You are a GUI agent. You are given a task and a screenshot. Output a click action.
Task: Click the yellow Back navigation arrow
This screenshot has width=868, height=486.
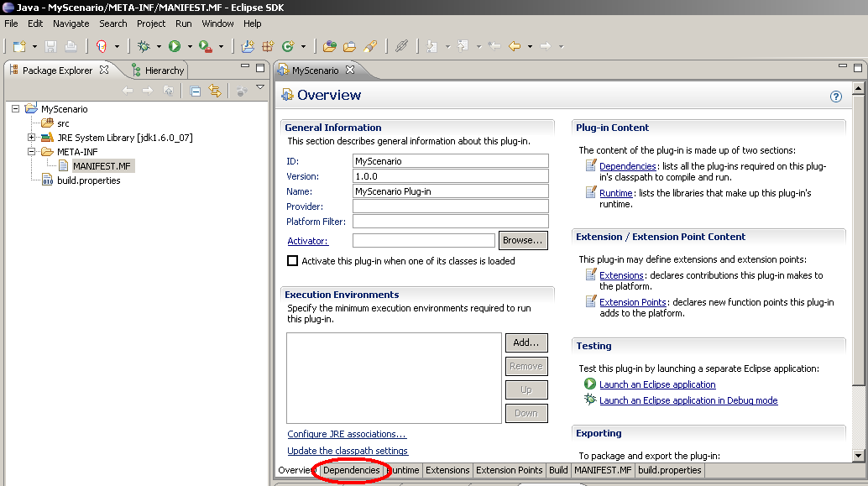(x=515, y=46)
